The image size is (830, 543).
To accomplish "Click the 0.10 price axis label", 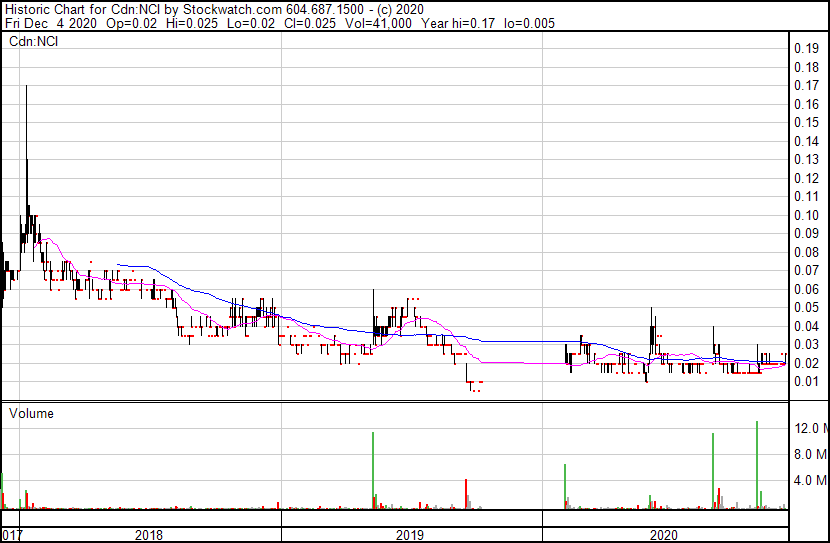I will coord(806,215).
